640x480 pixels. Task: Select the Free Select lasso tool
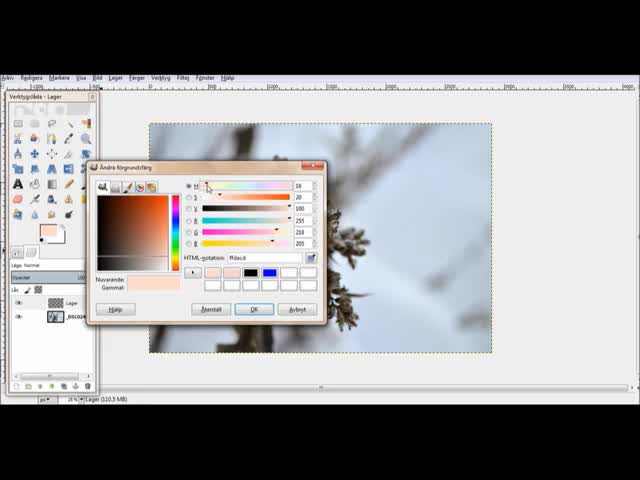click(x=52, y=124)
